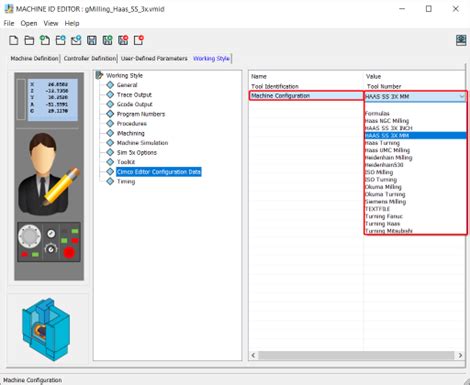Click the diamond icon beside Machine Simulation

click(110, 143)
